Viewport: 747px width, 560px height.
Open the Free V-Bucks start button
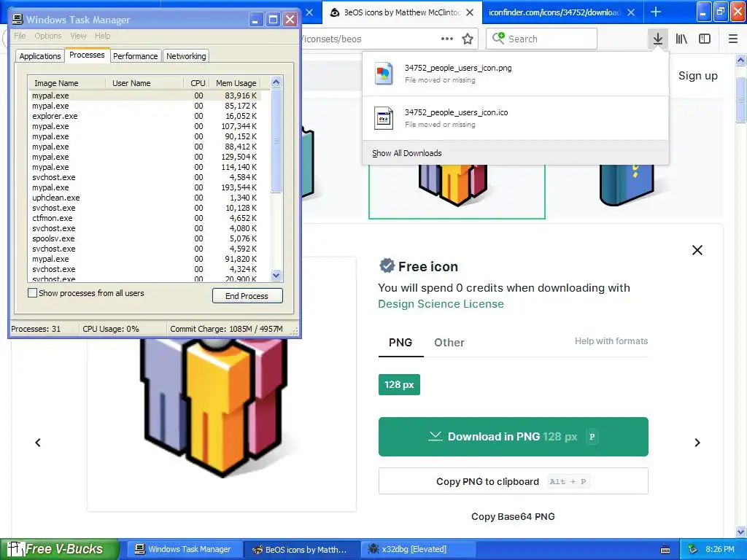tap(59, 549)
